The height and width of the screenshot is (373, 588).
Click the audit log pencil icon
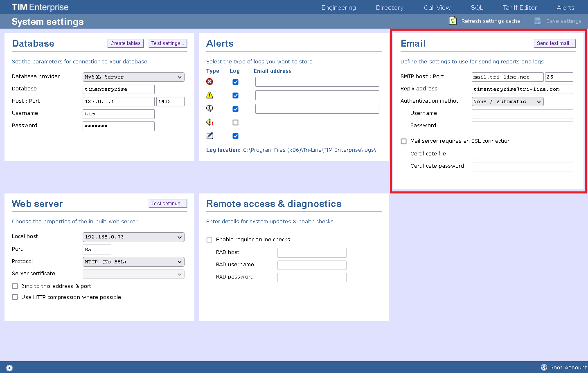click(x=210, y=135)
